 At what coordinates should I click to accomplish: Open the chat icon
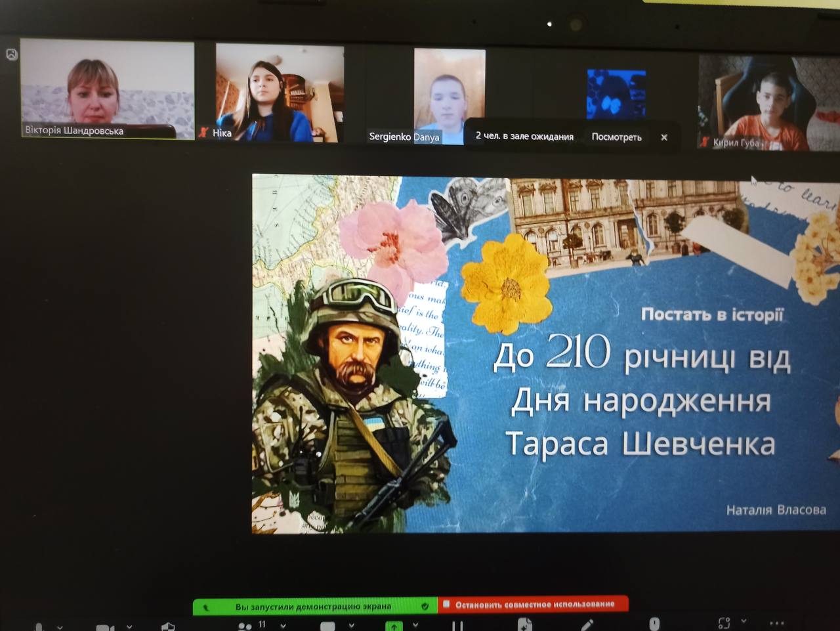pyautogui.click(x=327, y=626)
